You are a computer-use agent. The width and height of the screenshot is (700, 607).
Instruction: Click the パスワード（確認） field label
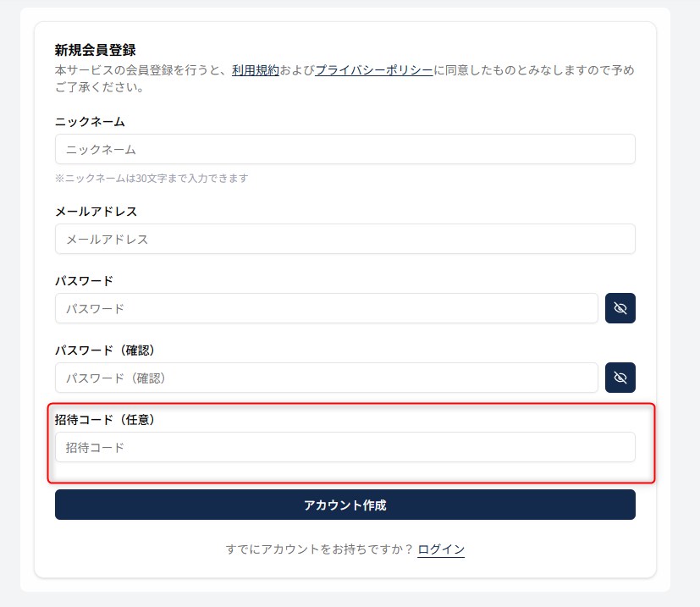click(x=107, y=350)
